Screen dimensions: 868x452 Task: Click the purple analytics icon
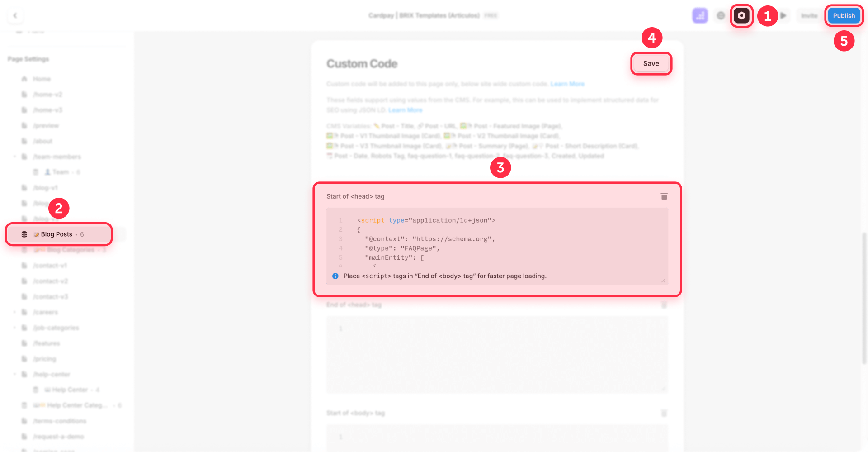click(x=700, y=15)
